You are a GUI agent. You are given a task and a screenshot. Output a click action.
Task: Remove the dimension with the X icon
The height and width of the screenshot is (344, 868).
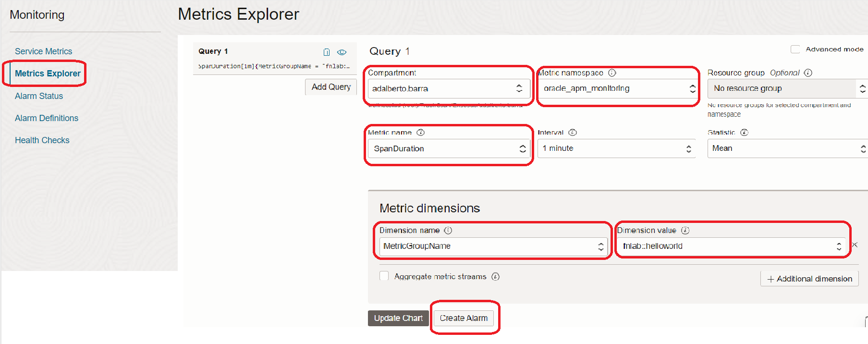click(x=855, y=245)
